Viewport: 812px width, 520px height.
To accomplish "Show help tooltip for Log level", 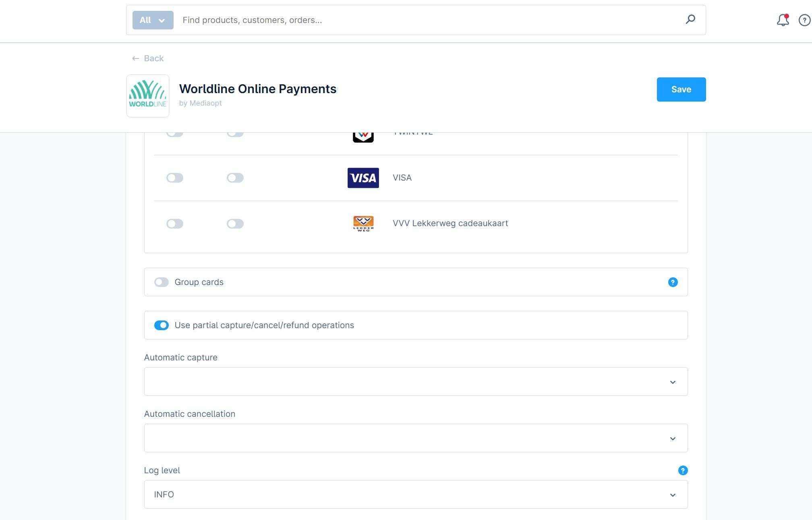I will [x=683, y=470].
